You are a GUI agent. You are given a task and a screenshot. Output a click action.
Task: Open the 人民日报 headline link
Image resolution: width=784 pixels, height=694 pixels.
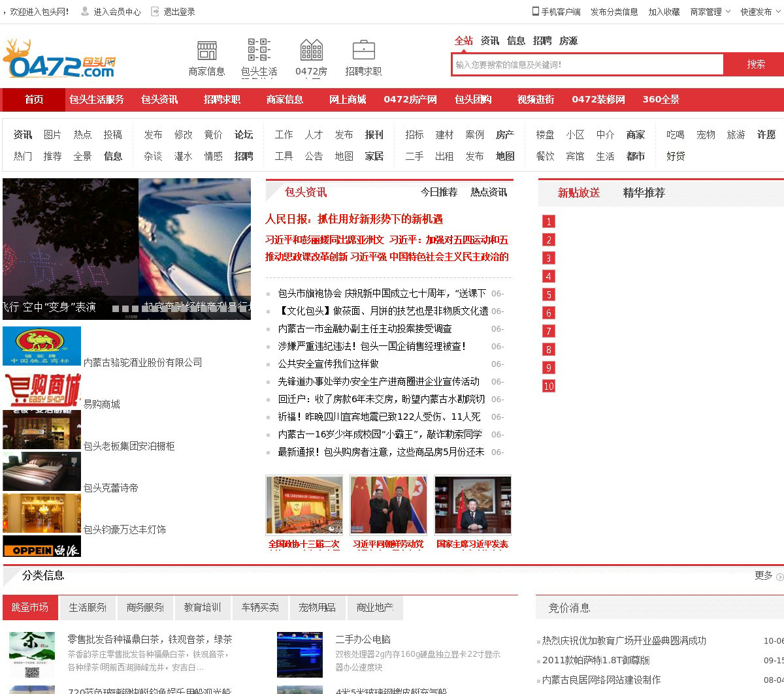(353, 219)
